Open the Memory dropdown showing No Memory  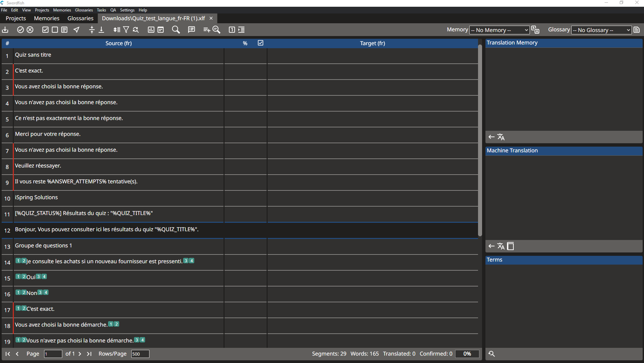coord(499,30)
